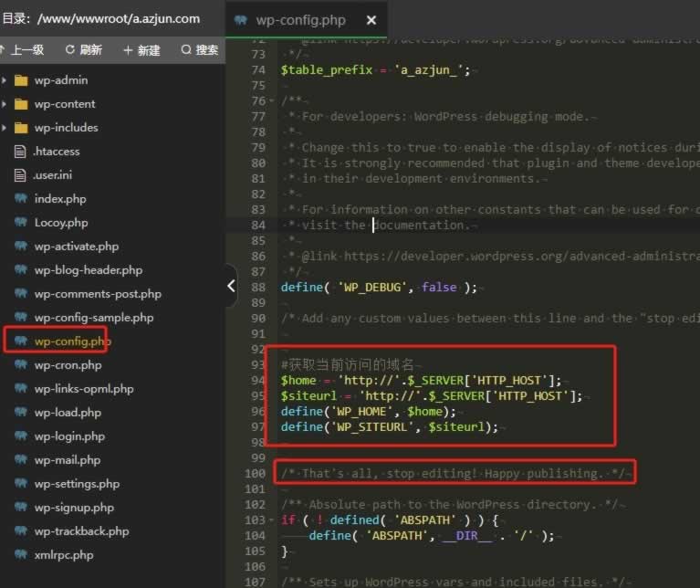Expand the wp-admin folder arrow
Viewport: 700px width, 588px height.
[x=5, y=80]
